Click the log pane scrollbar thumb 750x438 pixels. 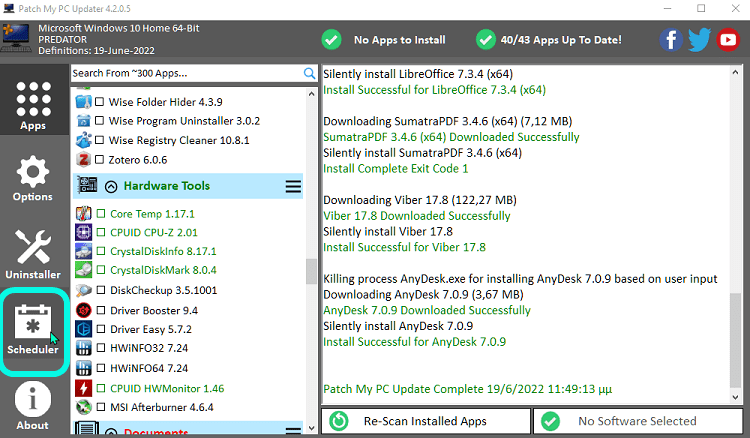735,340
